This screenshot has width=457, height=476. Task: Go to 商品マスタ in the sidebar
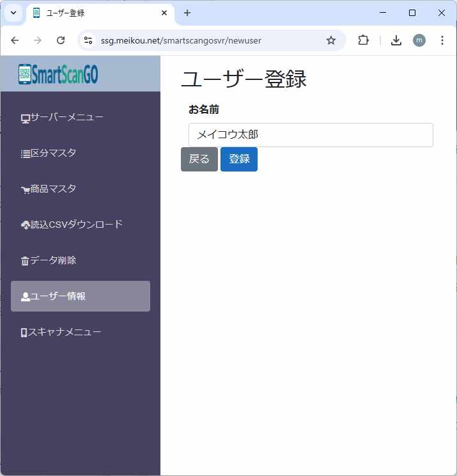(x=81, y=189)
